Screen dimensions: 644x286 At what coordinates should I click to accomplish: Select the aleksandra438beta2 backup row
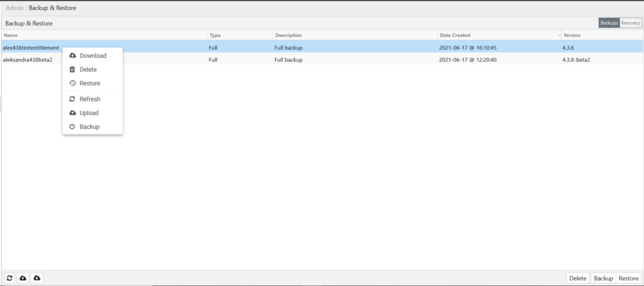point(322,60)
